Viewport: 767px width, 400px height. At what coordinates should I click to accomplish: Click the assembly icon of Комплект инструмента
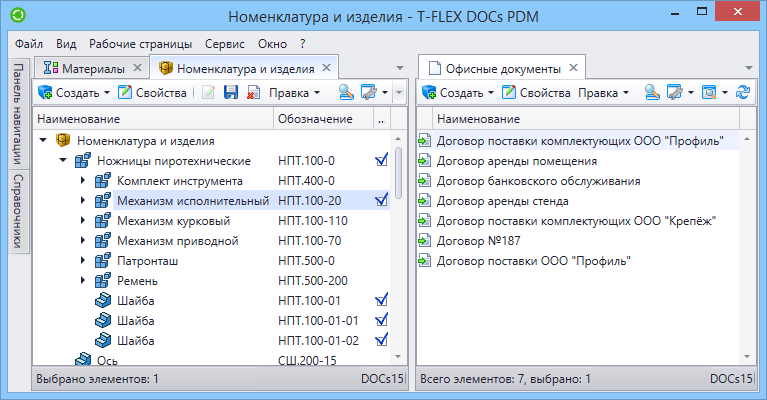coord(103,180)
